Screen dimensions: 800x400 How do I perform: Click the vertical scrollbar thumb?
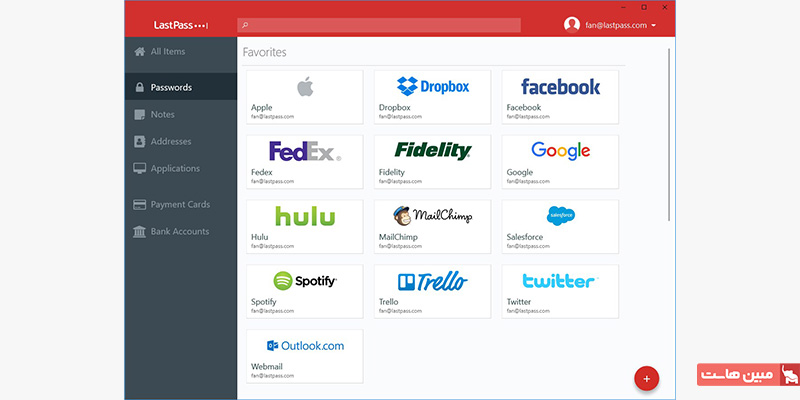point(669,135)
